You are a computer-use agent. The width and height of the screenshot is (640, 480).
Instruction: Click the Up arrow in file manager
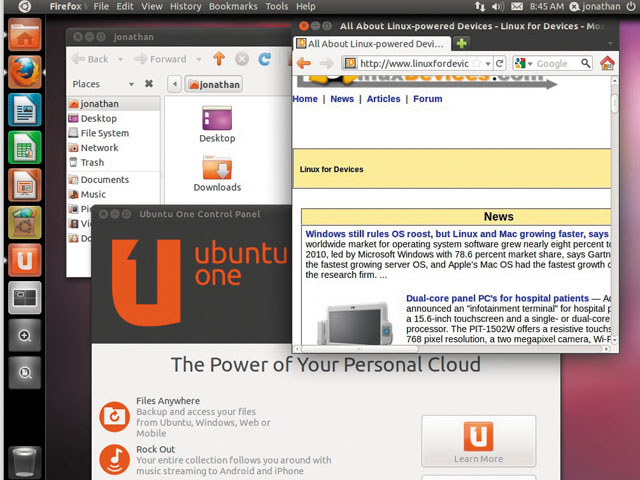(219, 59)
